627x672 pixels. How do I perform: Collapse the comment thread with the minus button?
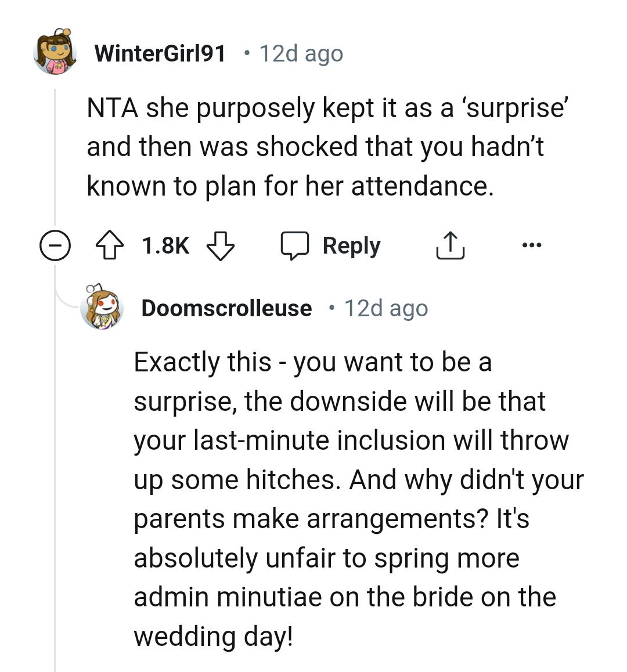click(x=56, y=244)
